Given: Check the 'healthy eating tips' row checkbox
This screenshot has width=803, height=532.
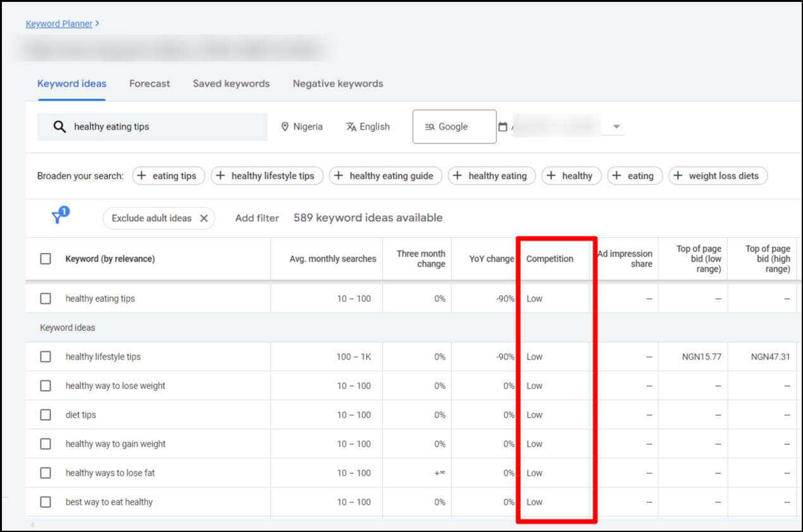Looking at the screenshot, I should [46, 298].
